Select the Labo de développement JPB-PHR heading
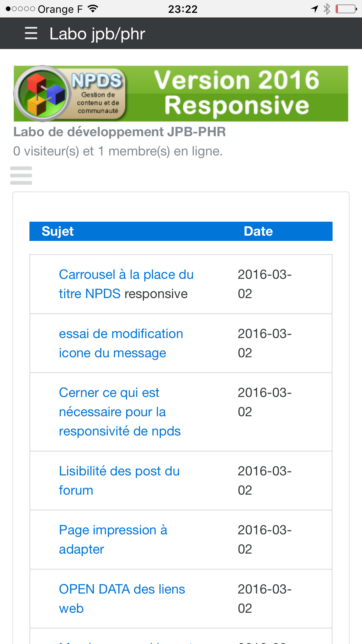The image size is (362, 644). pos(120,132)
